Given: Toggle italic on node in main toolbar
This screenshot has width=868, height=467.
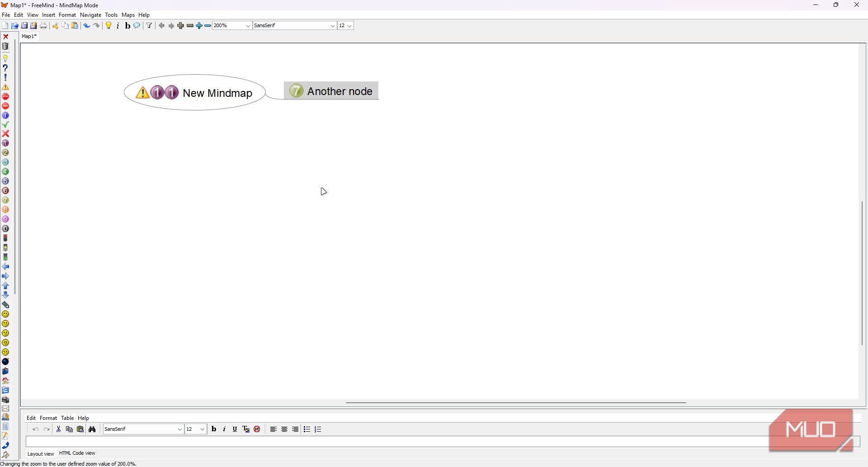Looking at the screenshot, I should coord(118,26).
